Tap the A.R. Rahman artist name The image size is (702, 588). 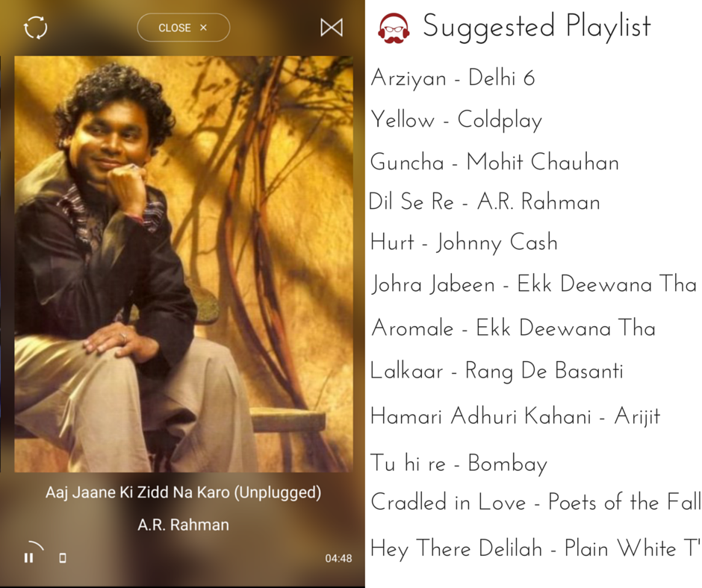click(183, 525)
